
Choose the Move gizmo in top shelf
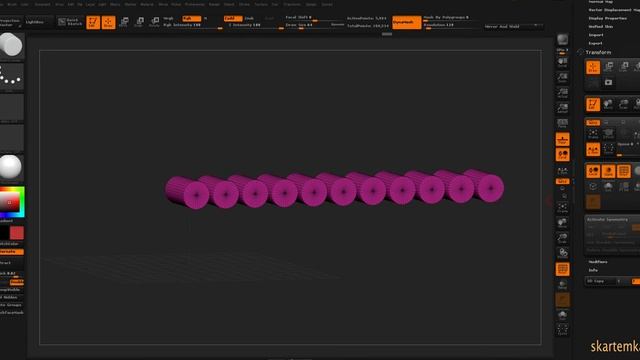coord(124,22)
